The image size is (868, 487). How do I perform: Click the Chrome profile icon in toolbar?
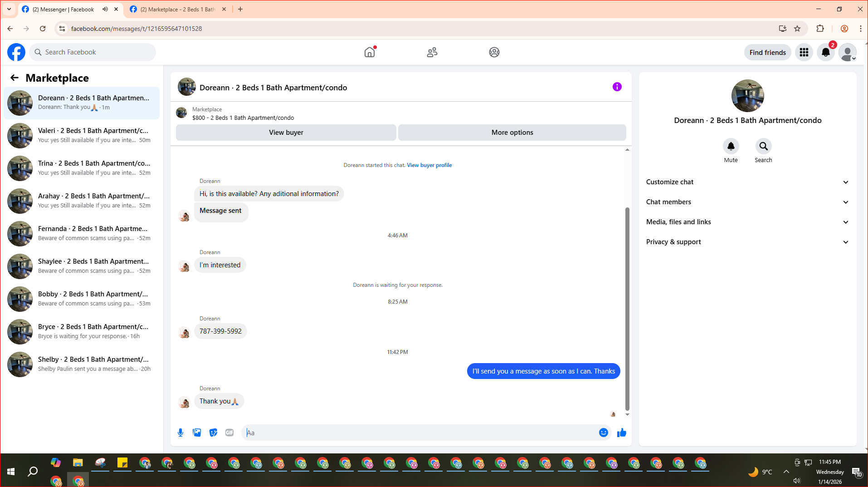click(x=844, y=29)
